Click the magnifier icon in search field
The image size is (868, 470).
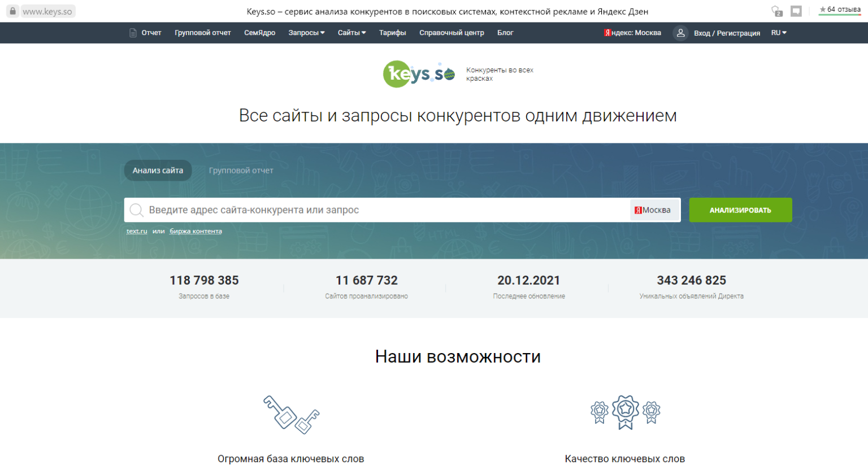click(136, 210)
